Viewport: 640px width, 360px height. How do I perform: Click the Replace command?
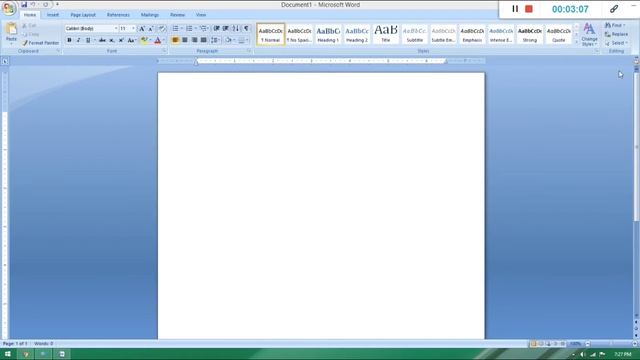pyautogui.click(x=616, y=34)
